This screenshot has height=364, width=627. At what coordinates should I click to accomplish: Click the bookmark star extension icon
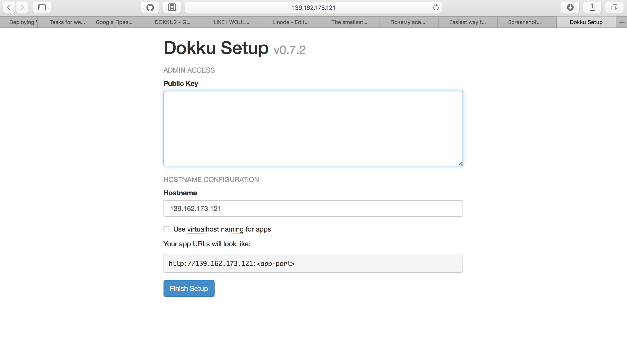pyautogui.click(x=172, y=7)
